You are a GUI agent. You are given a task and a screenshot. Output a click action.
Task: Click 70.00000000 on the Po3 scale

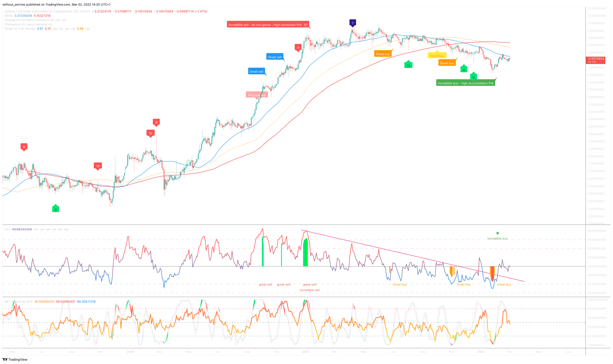[x=597, y=248]
